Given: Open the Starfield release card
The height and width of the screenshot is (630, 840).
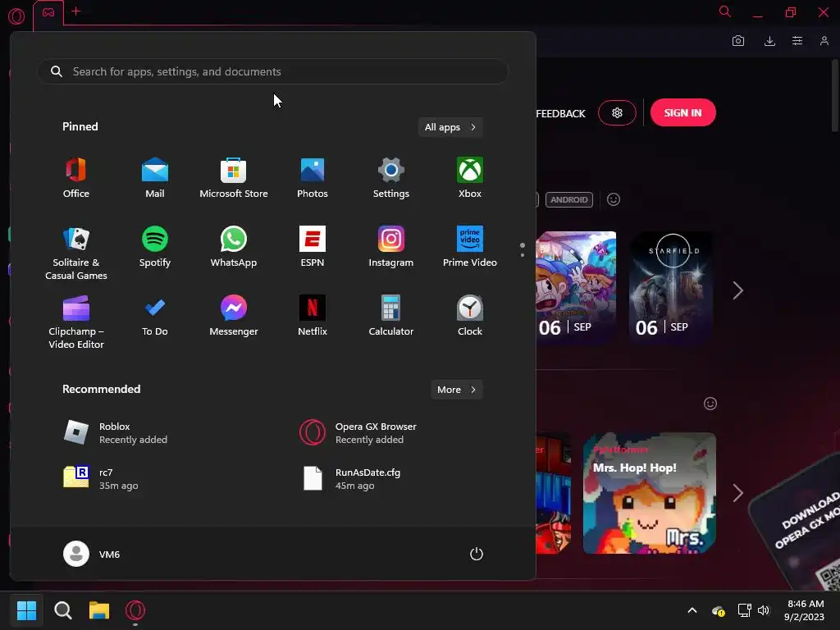Looking at the screenshot, I should pyautogui.click(x=671, y=288).
